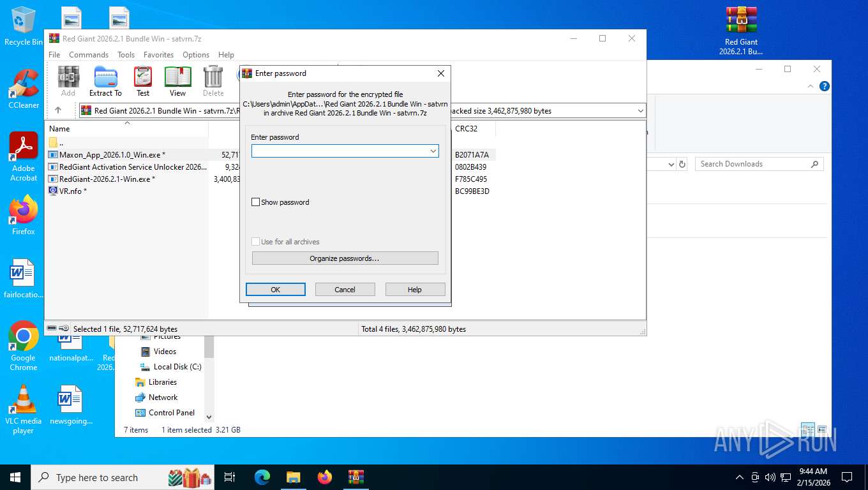Screen dimensions: 868x490
Task: Click the View toolbar icon
Action: pyautogui.click(x=177, y=81)
